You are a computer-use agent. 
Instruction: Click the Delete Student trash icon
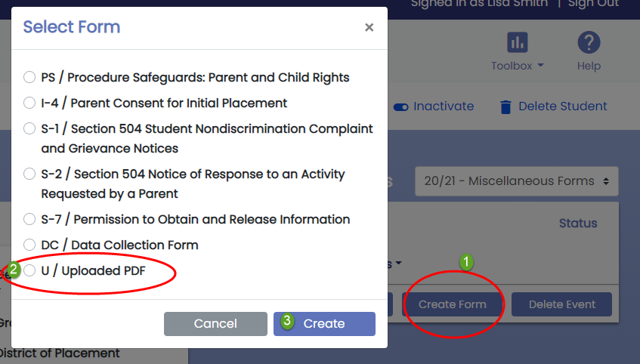tap(506, 107)
